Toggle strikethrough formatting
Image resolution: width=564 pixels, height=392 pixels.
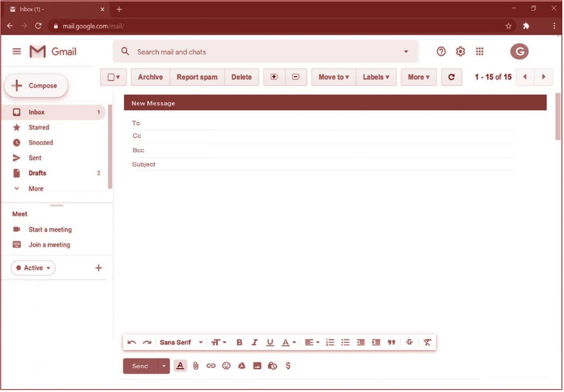409,342
